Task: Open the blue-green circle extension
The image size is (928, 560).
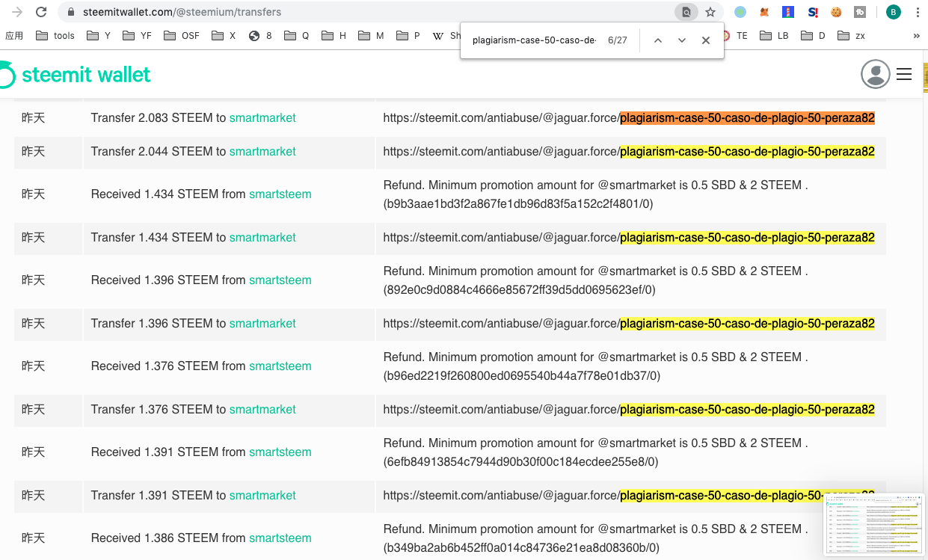Action: tap(740, 12)
